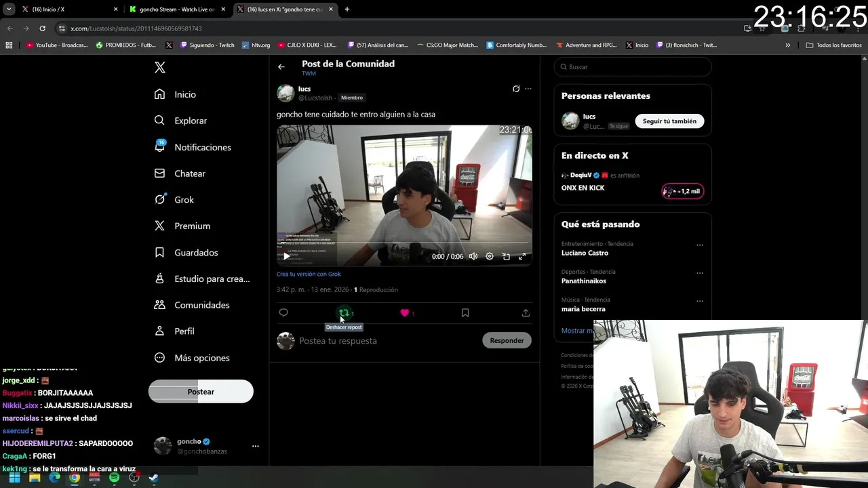
Task: Open OBS Studio from taskbar
Action: [x=134, y=478]
